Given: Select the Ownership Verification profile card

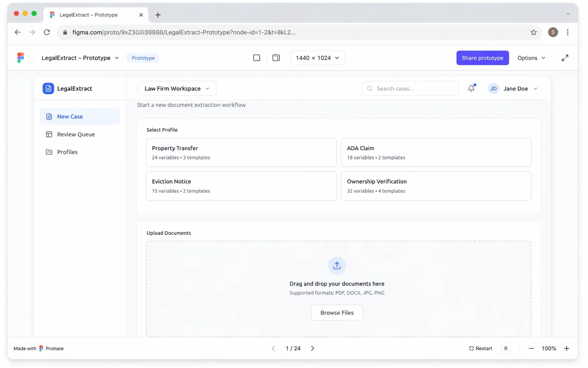Looking at the screenshot, I should tap(436, 186).
